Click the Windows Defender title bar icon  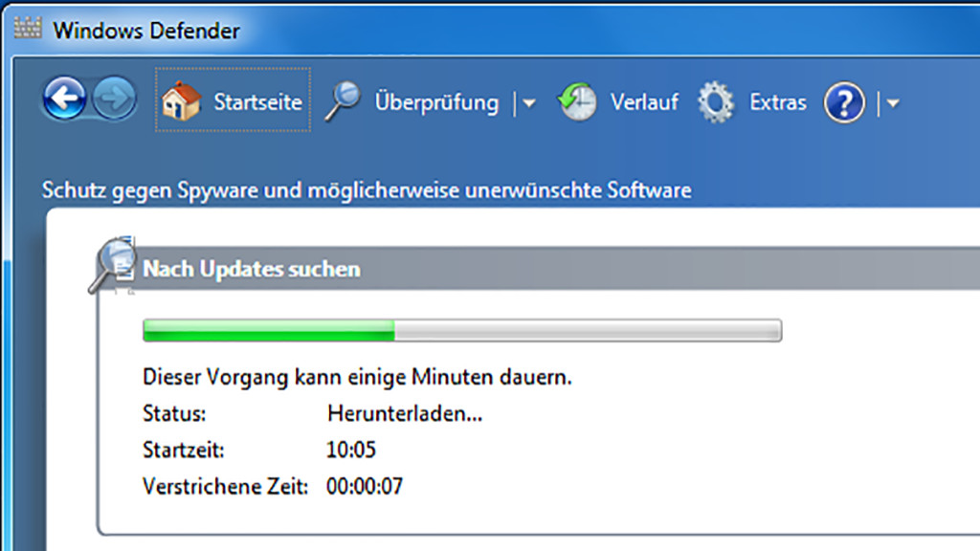(x=28, y=28)
